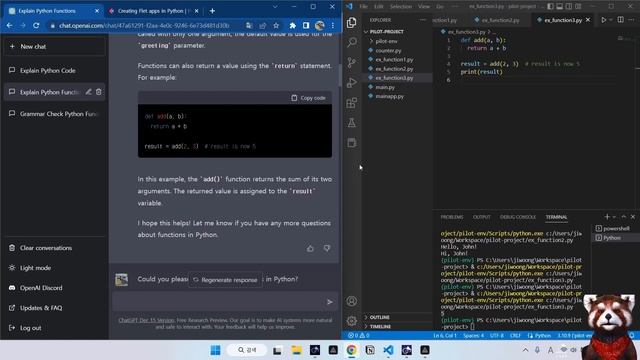
Task: Open Chrome profile avatar
Action: (x=320, y=25)
